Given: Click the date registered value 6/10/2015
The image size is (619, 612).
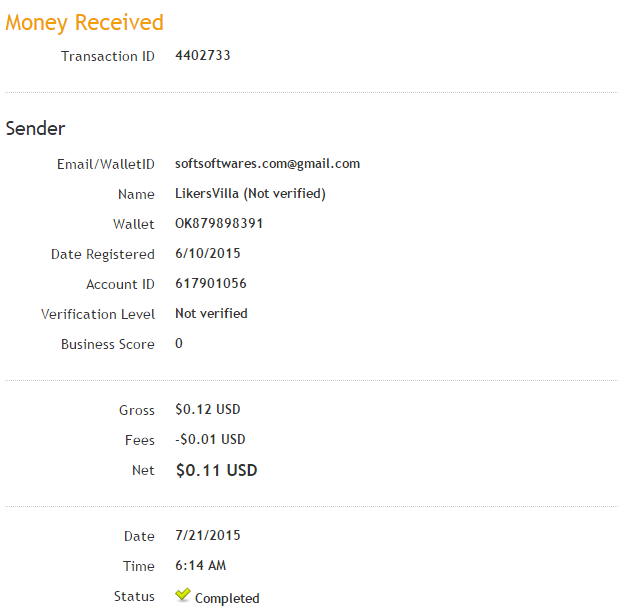Looking at the screenshot, I should point(208,254).
